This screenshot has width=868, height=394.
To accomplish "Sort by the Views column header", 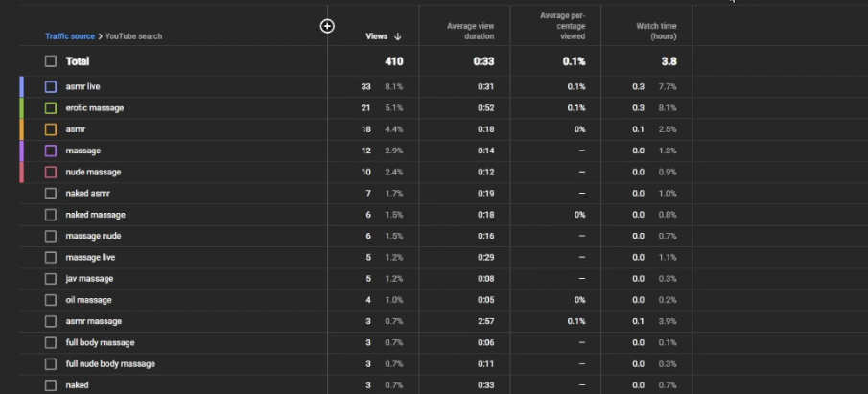I will pos(376,36).
